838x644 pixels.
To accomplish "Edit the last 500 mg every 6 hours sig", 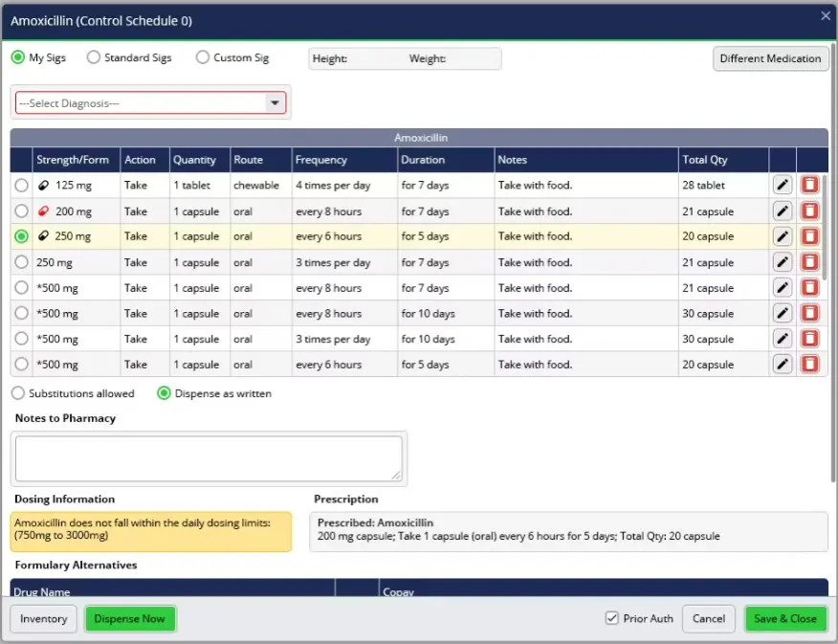I will tap(782, 364).
